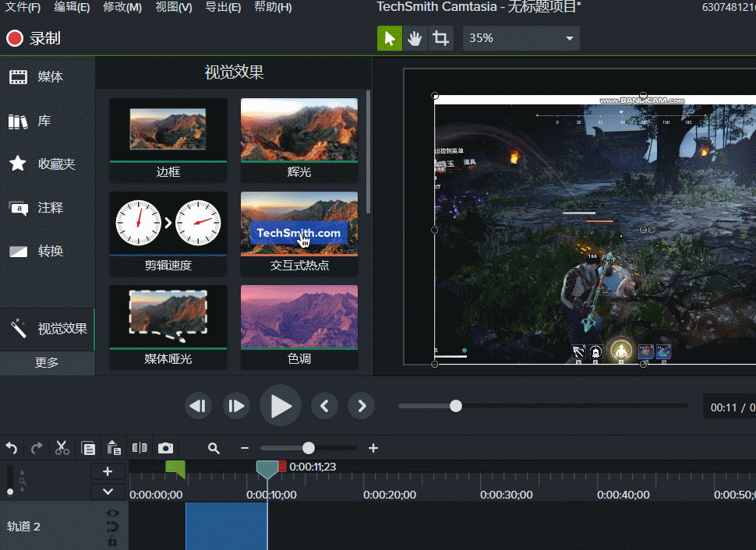Viewport: 756px width, 550px height.
Task: Expand the track options chevron
Action: point(108,492)
